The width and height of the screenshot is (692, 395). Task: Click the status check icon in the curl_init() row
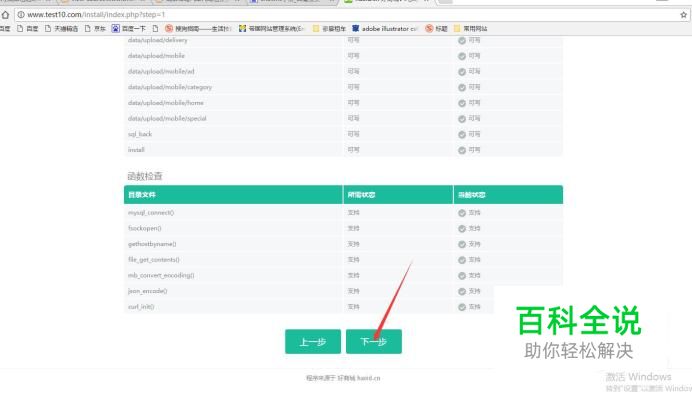[462, 307]
